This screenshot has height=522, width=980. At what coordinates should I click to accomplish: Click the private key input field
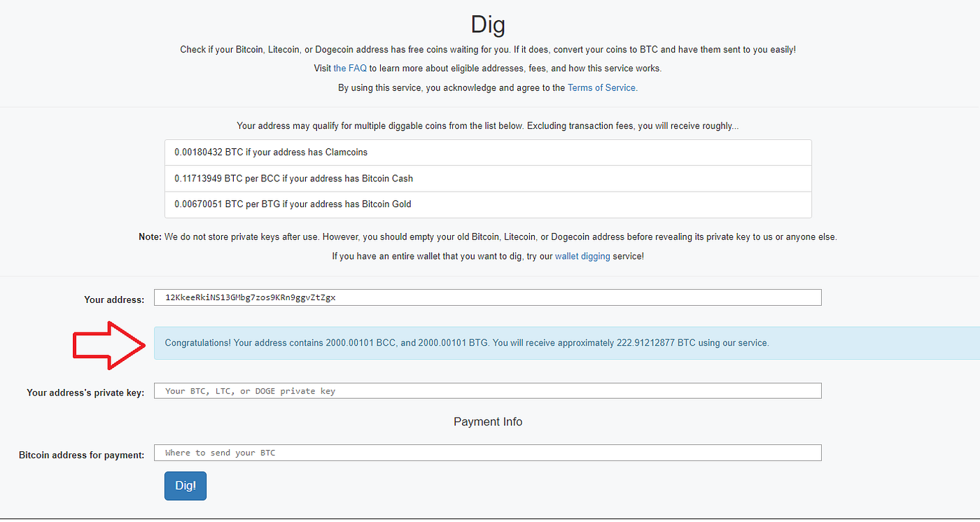pyautogui.click(x=488, y=390)
